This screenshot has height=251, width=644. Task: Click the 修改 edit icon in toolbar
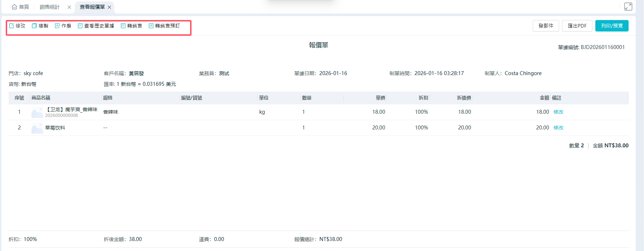12,26
